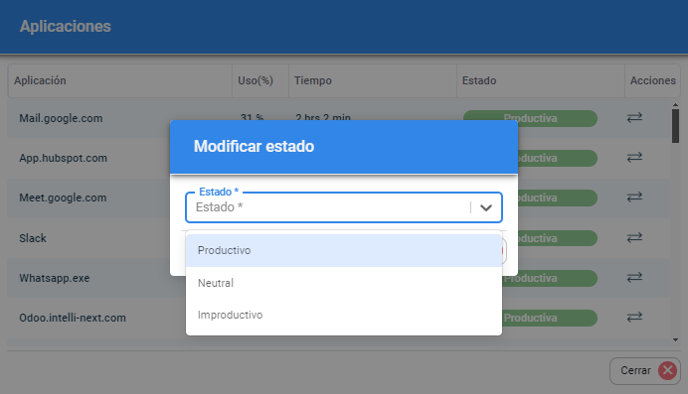Image resolution: width=688 pixels, height=394 pixels.
Task: Click swap-state arrows icon for App.hubspot.com
Action: (634, 157)
